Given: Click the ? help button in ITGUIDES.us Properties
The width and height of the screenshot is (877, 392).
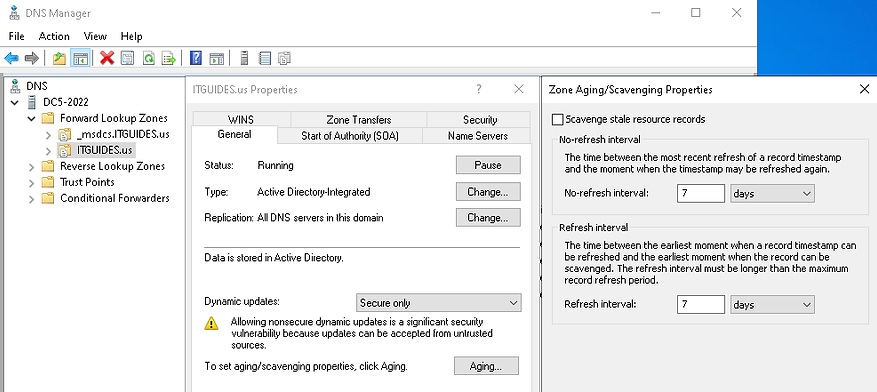Looking at the screenshot, I should pos(479,89).
